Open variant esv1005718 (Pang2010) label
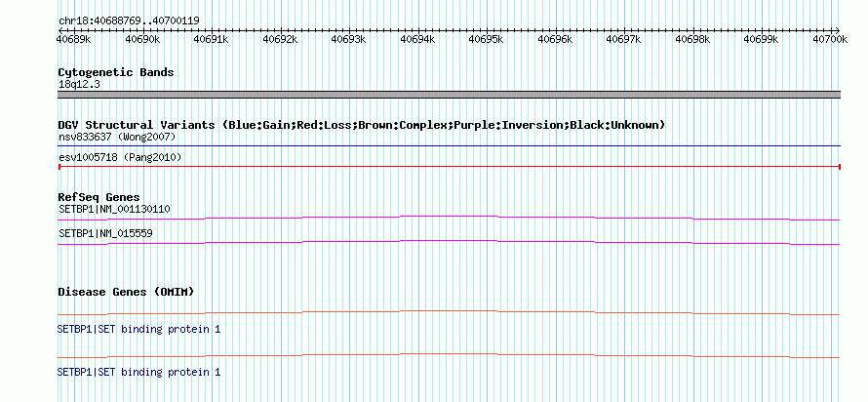868x402 pixels. (120, 158)
